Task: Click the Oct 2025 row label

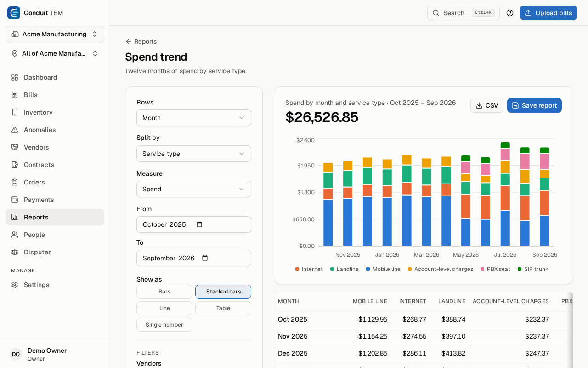Action: pos(293,319)
